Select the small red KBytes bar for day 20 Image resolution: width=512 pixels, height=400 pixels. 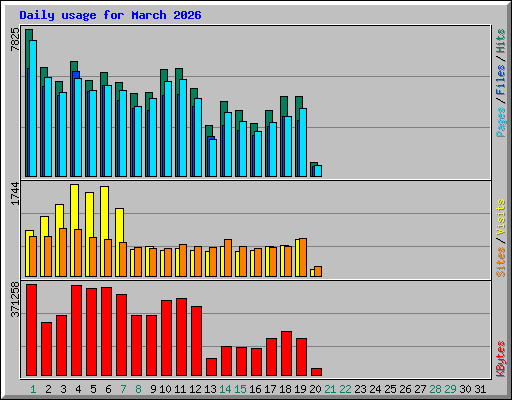click(316, 372)
